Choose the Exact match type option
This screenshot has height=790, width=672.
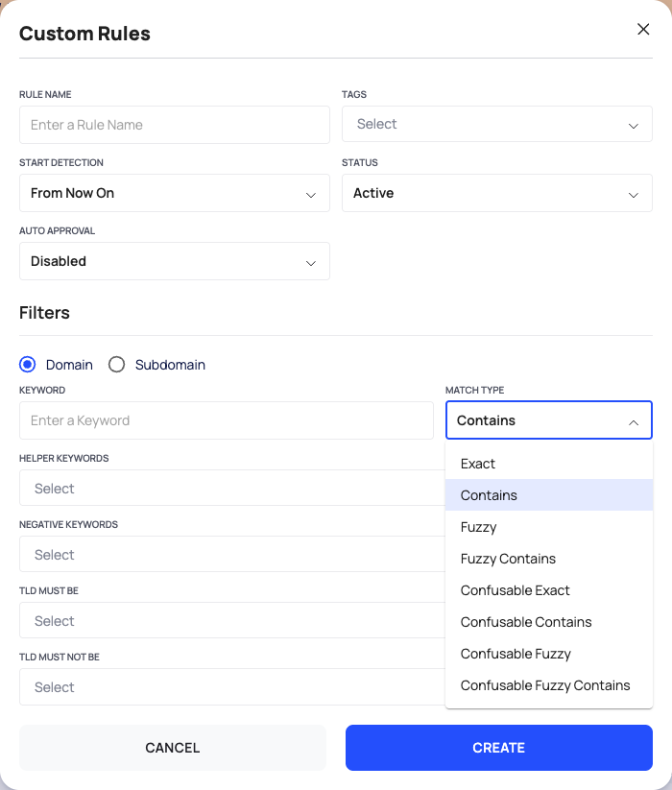[x=549, y=464]
